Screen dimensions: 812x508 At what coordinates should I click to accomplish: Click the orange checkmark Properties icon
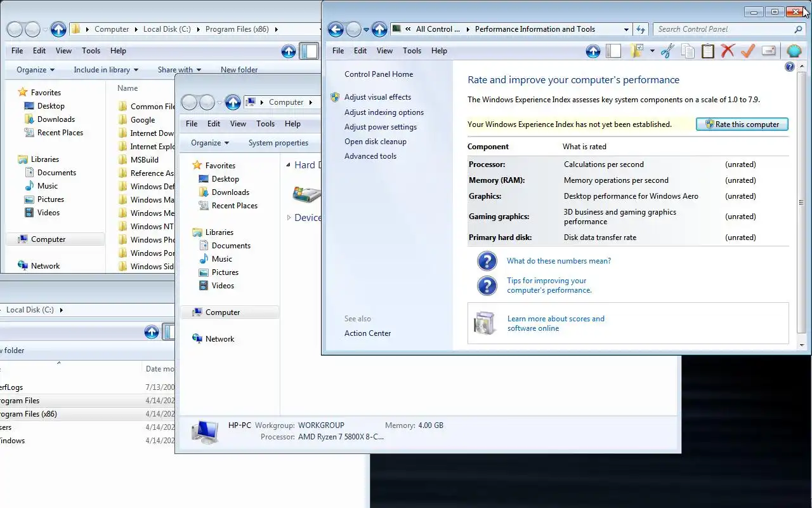tap(748, 51)
